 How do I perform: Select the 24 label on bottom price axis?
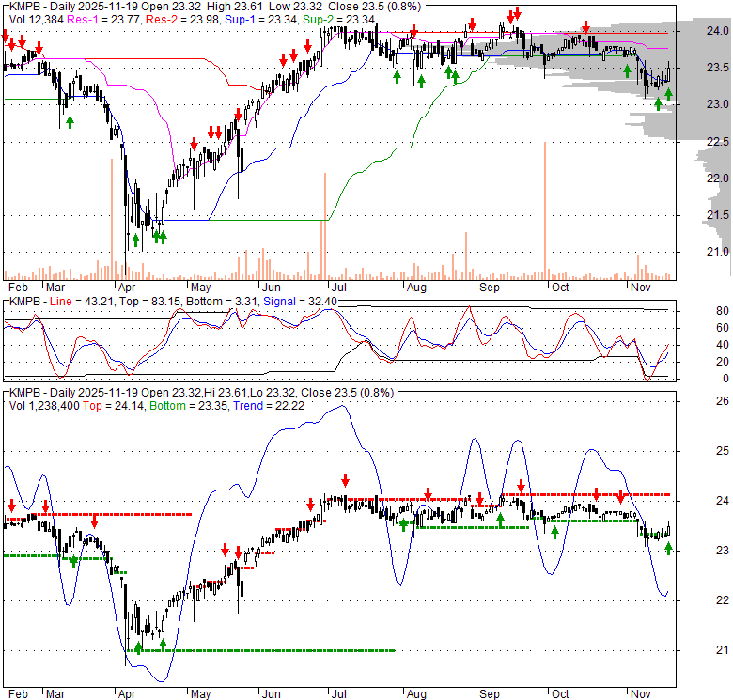[723, 501]
